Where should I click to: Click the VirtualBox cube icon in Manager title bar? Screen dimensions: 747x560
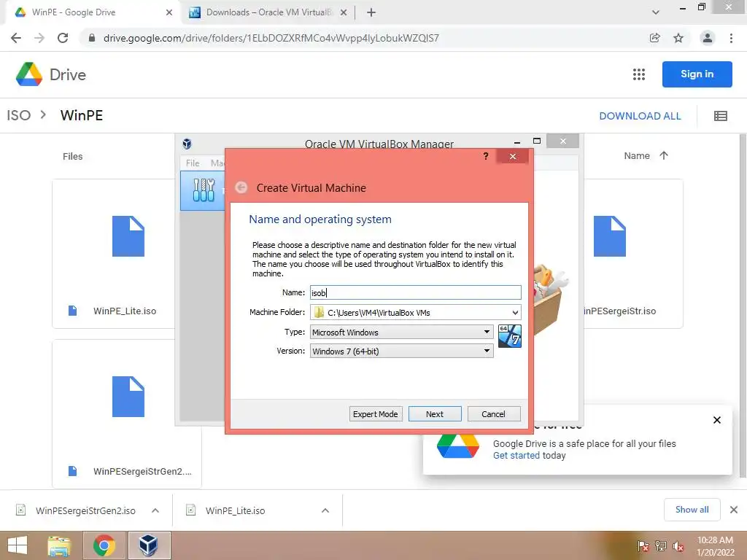[187, 144]
